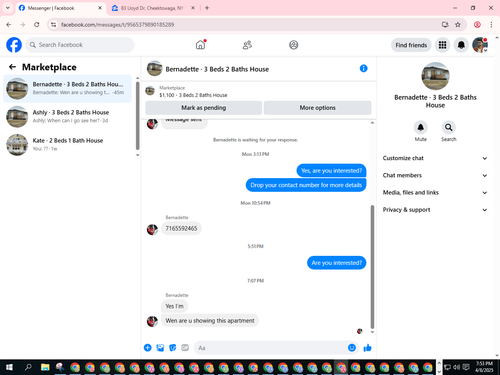Open the emoji picker in message box
The height and width of the screenshot is (375, 500).
click(x=352, y=348)
